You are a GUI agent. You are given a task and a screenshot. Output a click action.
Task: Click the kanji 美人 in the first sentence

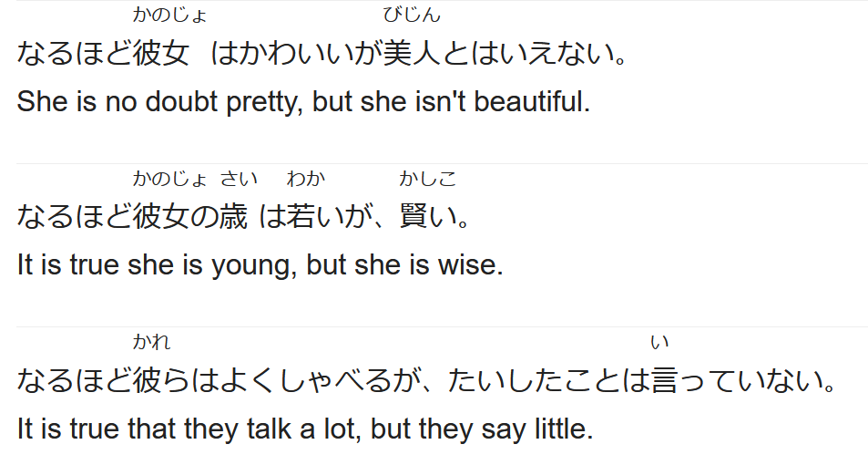[x=412, y=54]
